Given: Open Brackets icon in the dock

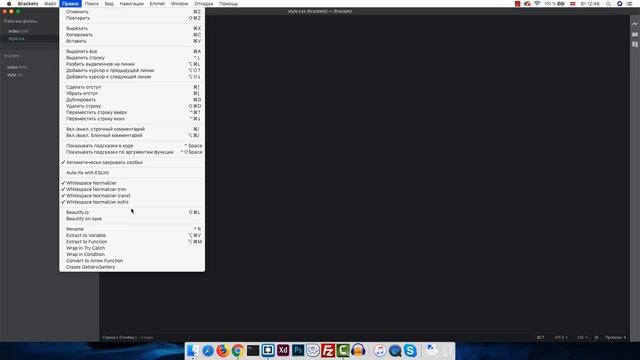Looking at the screenshot, I should pyautogui.click(x=268, y=350).
